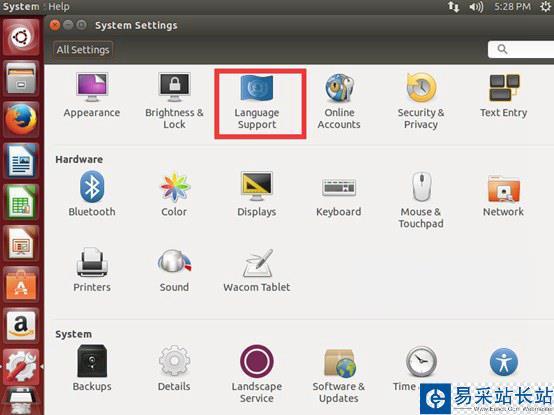554x415 pixels.
Task: Open Online Accounts settings
Action: [x=339, y=101]
